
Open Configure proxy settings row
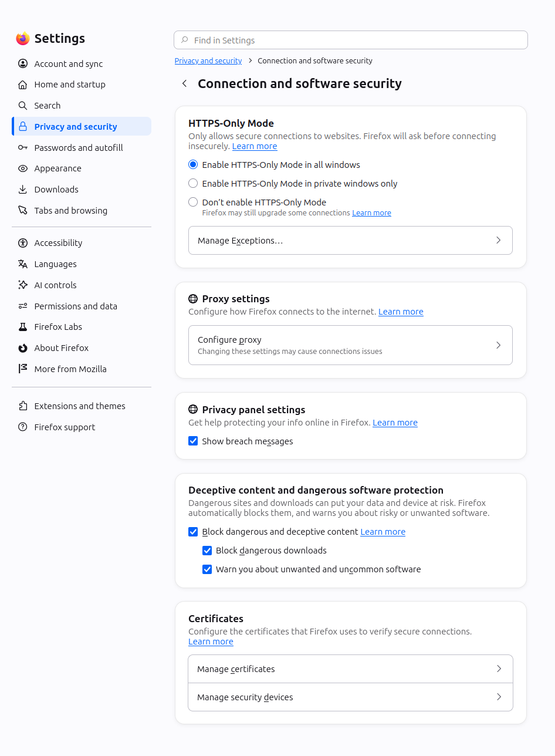coord(350,345)
